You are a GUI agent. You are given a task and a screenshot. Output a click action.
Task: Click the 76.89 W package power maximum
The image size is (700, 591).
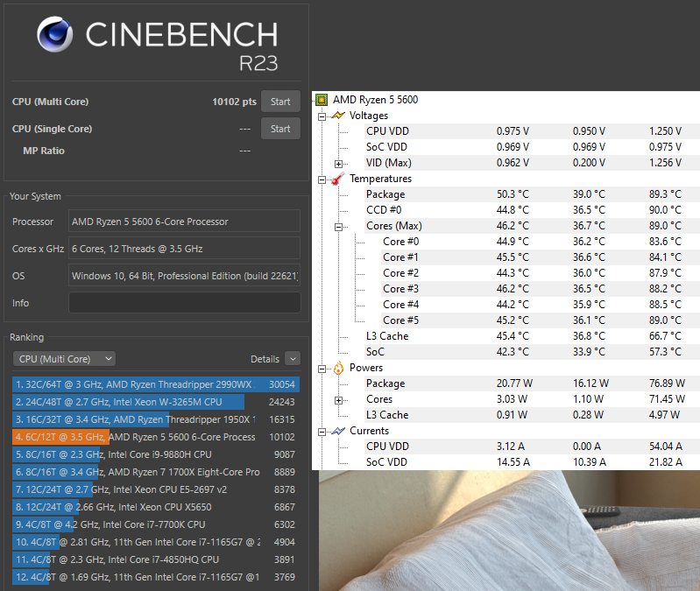(667, 383)
